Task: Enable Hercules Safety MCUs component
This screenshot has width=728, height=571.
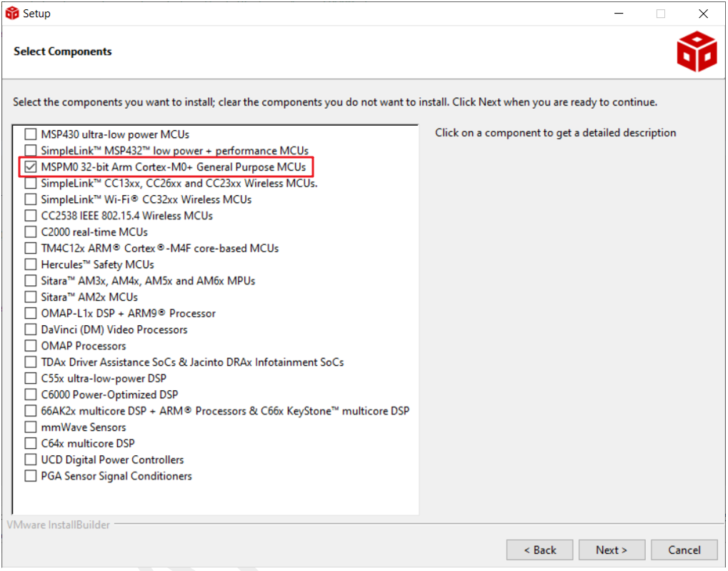Action: coord(30,264)
